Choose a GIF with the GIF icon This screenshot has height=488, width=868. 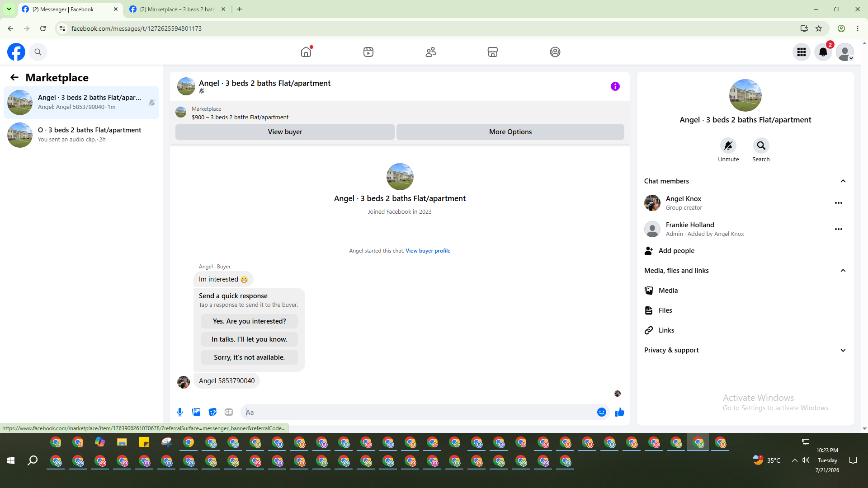(229, 412)
